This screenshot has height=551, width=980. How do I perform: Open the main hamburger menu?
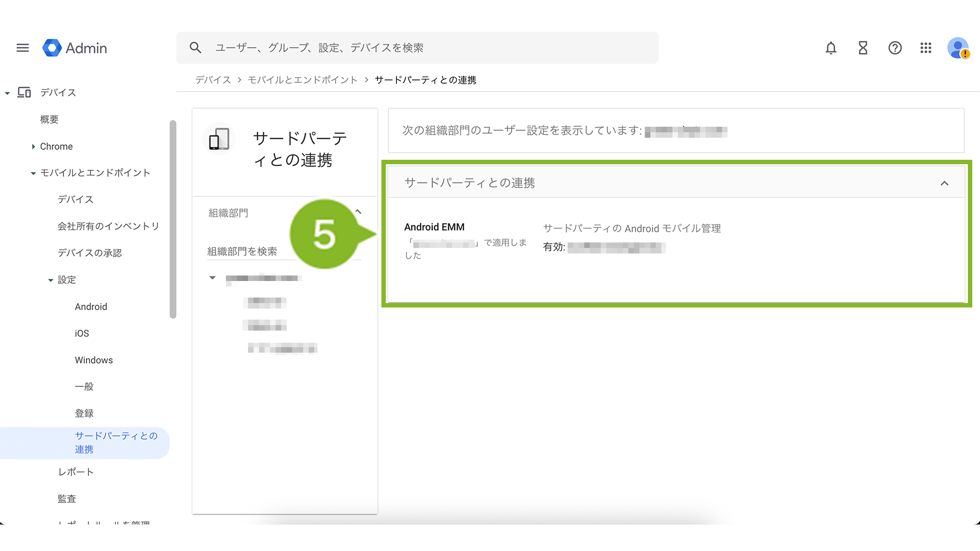[x=23, y=48]
